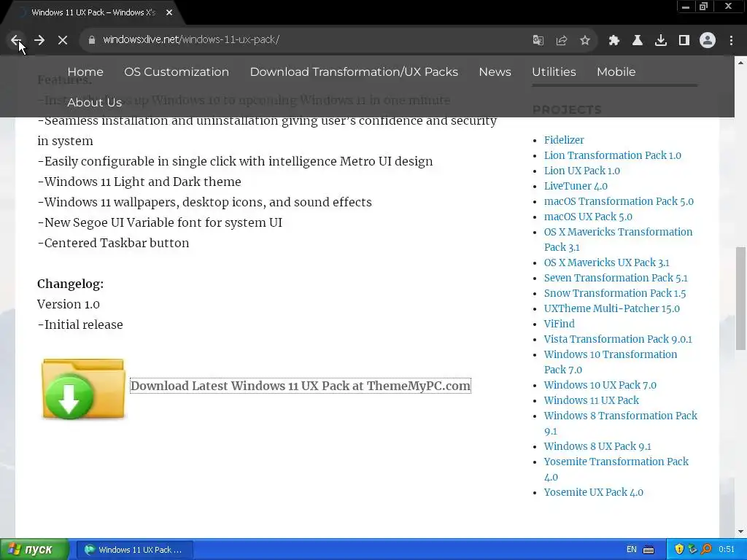Click the 'Changelog:' heading text
This screenshot has height=560, width=747.
tap(71, 284)
